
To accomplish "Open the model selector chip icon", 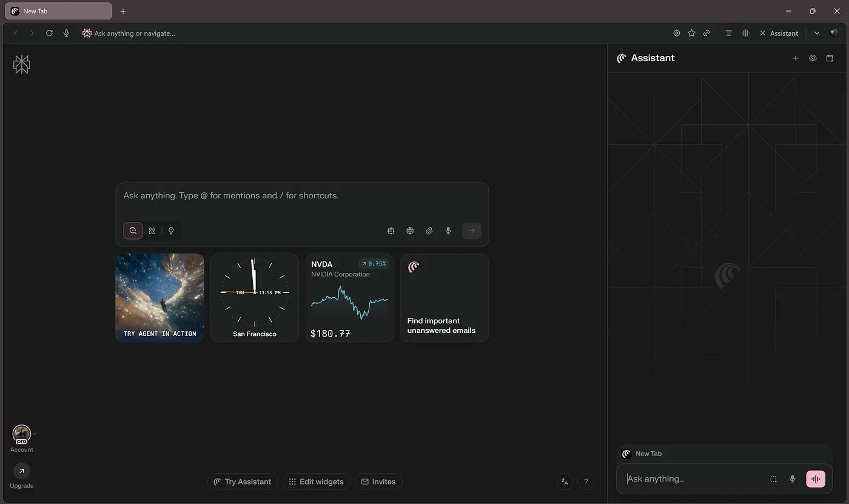I will [x=391, y=230].
